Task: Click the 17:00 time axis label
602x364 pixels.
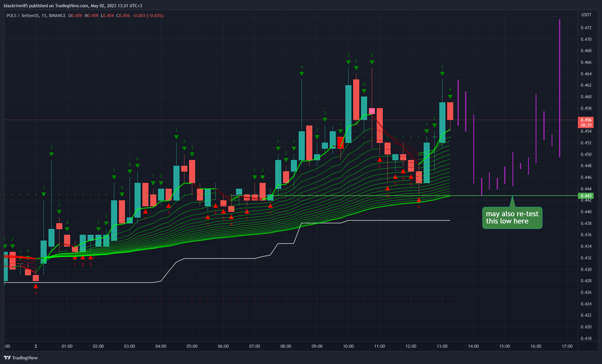Action: click(x=567, y=346)
